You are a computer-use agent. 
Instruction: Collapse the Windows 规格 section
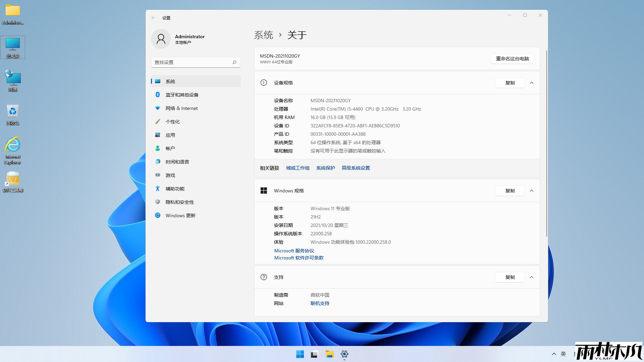point(531,190)
